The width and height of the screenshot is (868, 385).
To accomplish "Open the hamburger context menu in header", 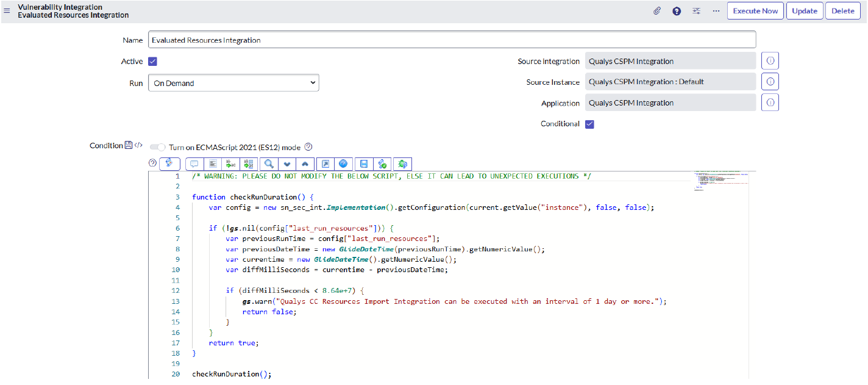I will point(7,11).
